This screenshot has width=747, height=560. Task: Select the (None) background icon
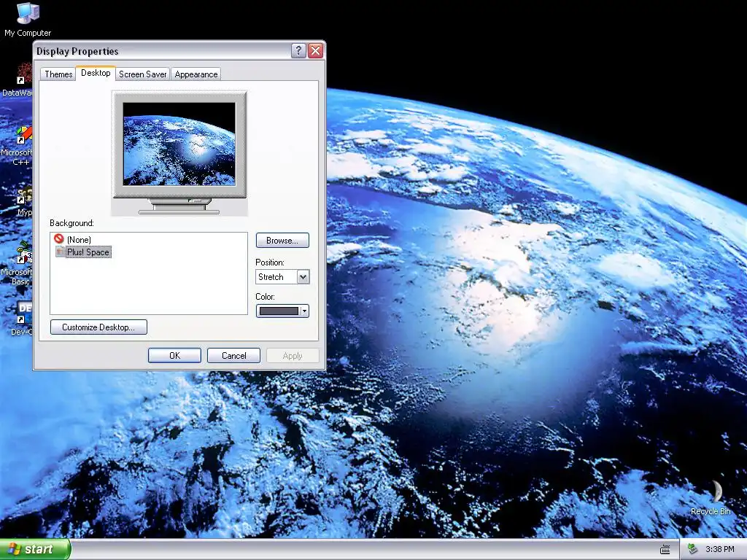point(59,238)
